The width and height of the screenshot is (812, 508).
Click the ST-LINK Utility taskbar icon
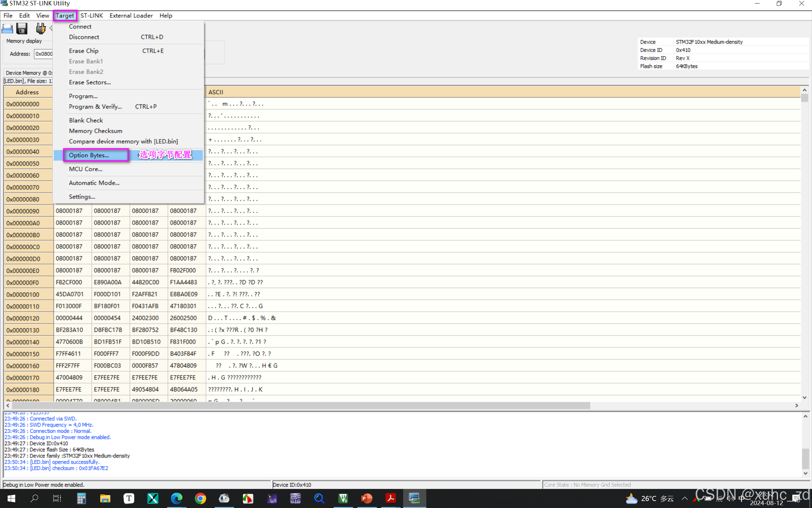pos(414,498)
